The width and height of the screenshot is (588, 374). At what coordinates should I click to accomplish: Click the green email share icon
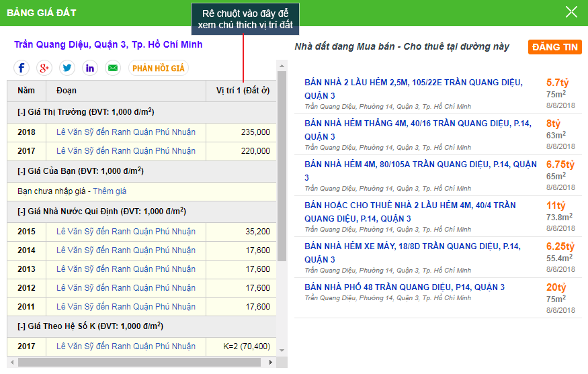[x=112, y=68]
